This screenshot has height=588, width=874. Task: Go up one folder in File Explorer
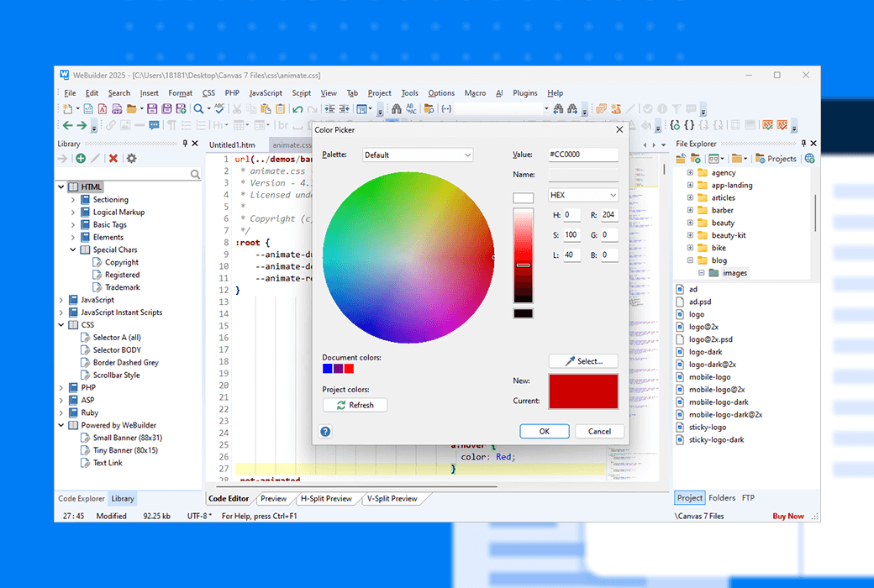pos(681,158)
